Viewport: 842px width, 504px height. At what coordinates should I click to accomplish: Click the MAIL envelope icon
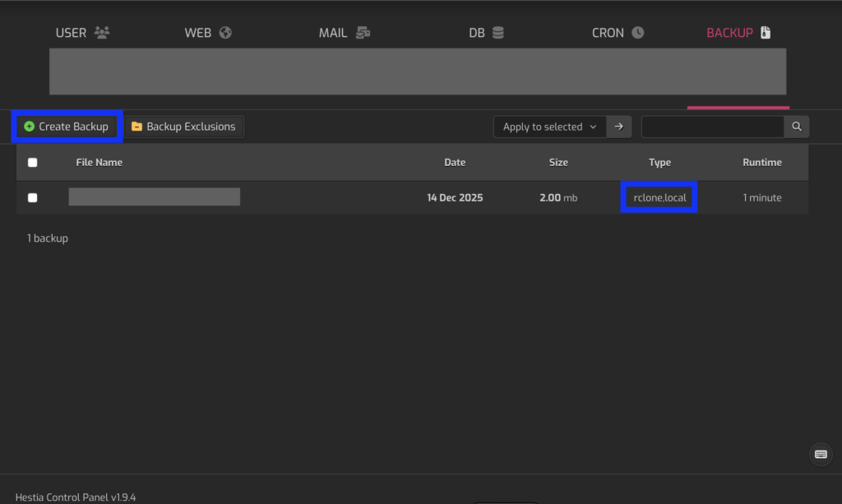(x=363, y=33)
